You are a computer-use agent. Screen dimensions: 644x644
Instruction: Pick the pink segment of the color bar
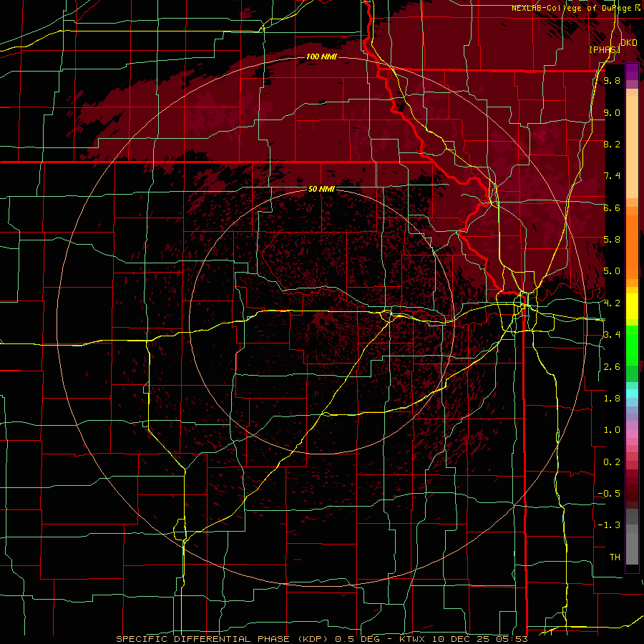click(632, 434)
